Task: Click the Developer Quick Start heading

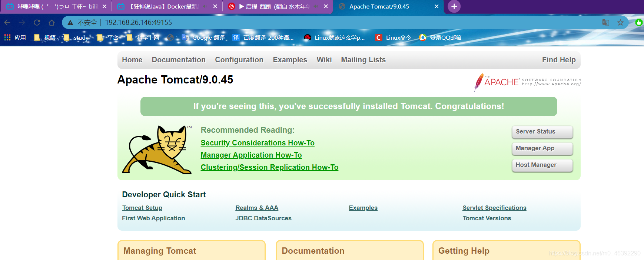Action: click(164, 194)
